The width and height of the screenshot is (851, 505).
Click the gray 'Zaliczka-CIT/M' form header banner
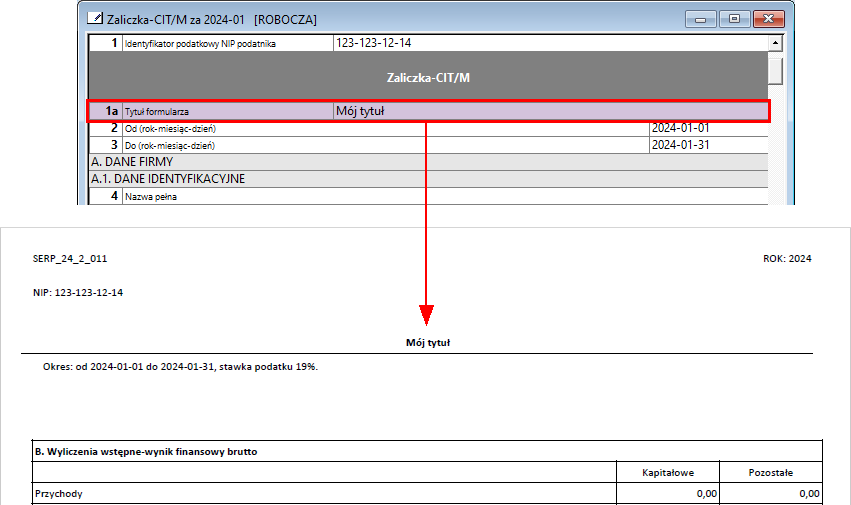tap(428, 77)
